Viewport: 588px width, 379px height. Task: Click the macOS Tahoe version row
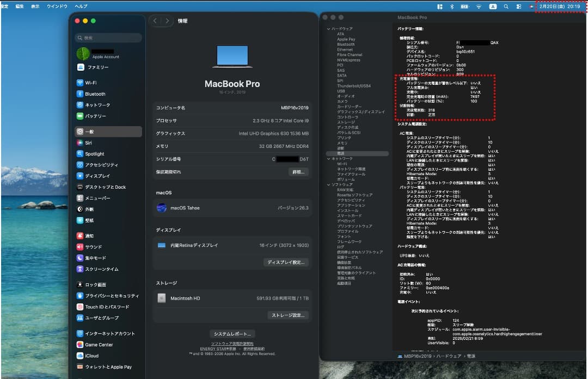[232, 208]
